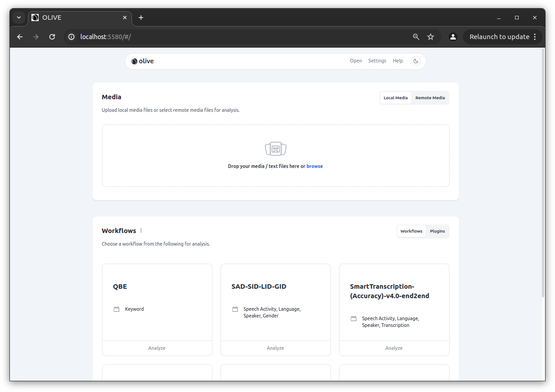Image resolution: width=555 pixels, height=392 pixels.
Task: Switch to Remote Media
Action: [x=430, y=97]
